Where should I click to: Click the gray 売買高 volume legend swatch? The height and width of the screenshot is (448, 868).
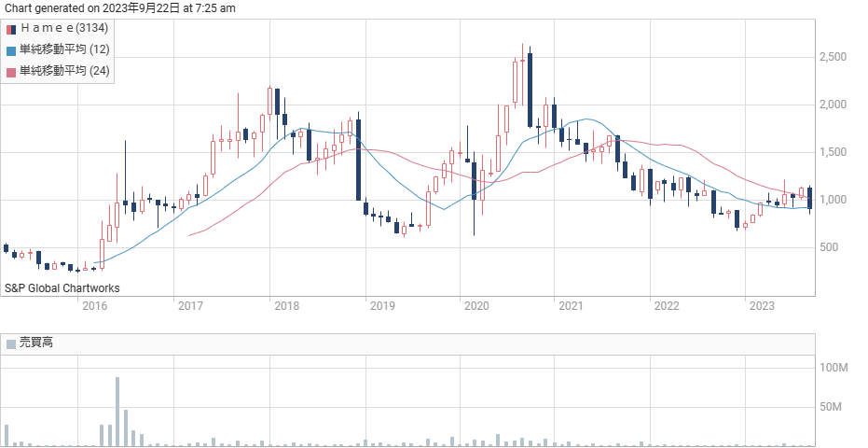[x=11, y=343]
